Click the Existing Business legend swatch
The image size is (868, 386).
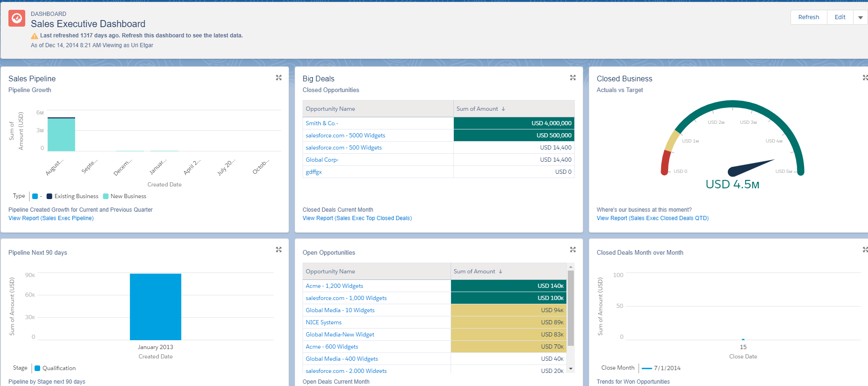pyautogui.click(x=49, y=196)
